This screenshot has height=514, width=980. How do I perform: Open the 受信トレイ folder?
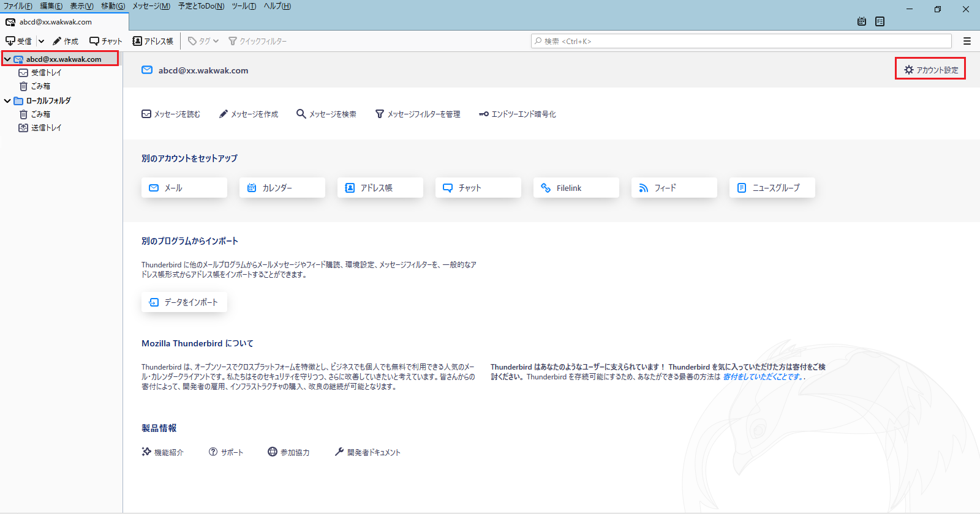(x=47, y=73)
